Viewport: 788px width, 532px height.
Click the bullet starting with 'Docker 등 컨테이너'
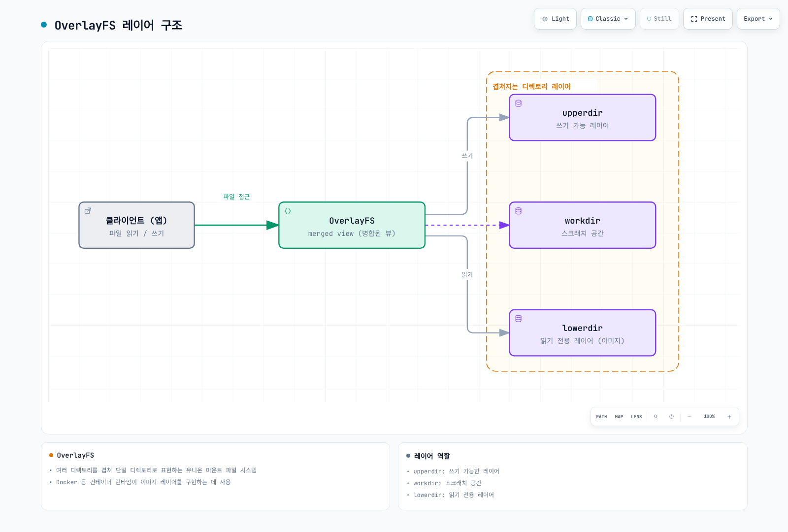pos(143,482)
